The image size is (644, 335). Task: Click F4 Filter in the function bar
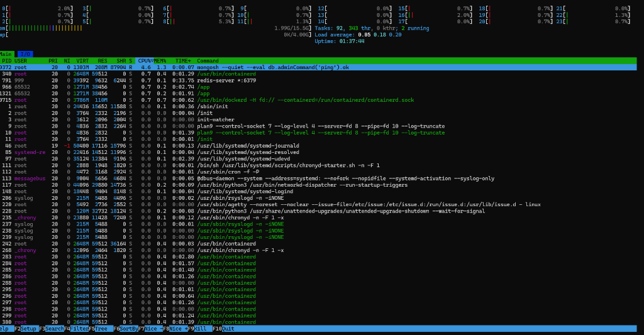coord(76,329)
